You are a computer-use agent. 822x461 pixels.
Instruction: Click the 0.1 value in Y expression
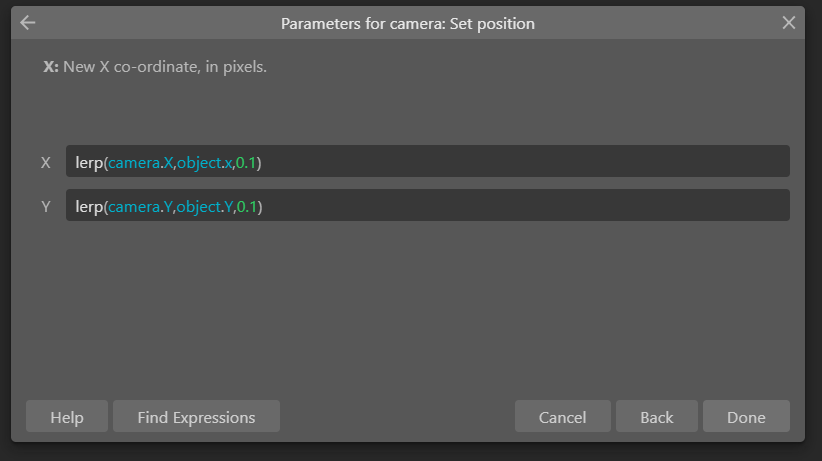(247, 207)
